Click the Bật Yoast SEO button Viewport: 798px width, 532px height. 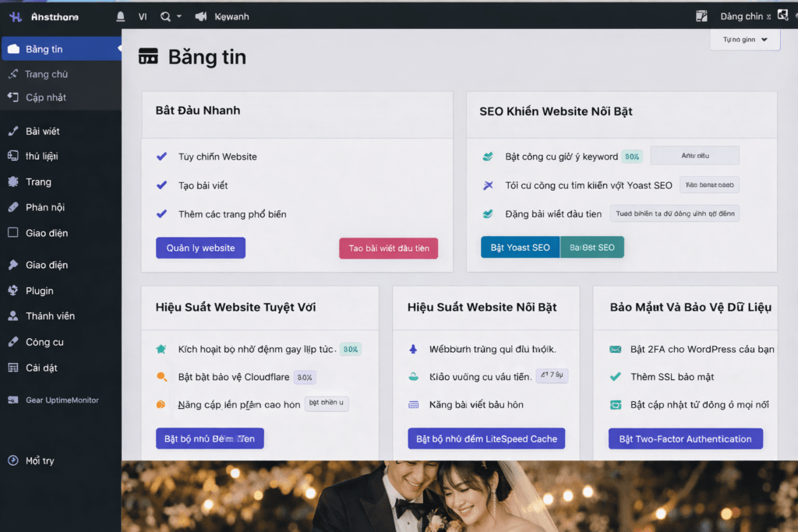[520, 248]
